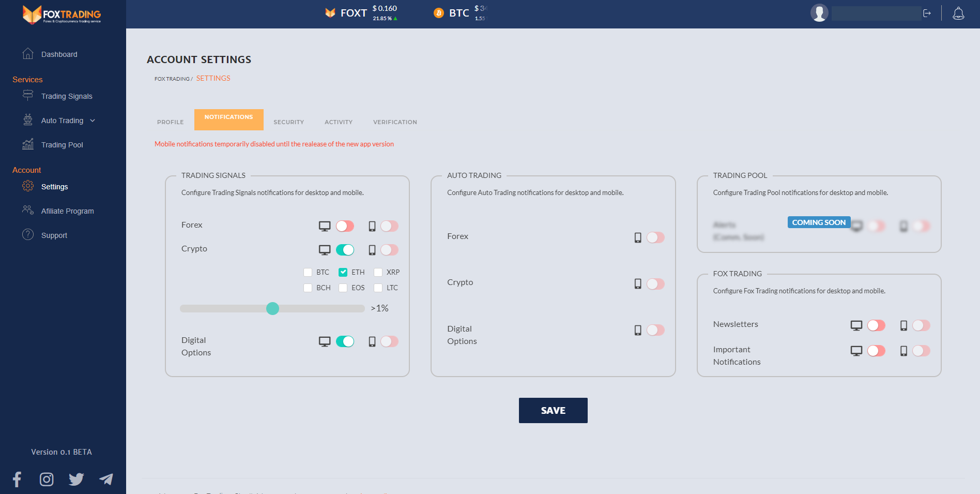Click the logout icon in header
This screenshot has width=980, height=494.
point(927,13)
